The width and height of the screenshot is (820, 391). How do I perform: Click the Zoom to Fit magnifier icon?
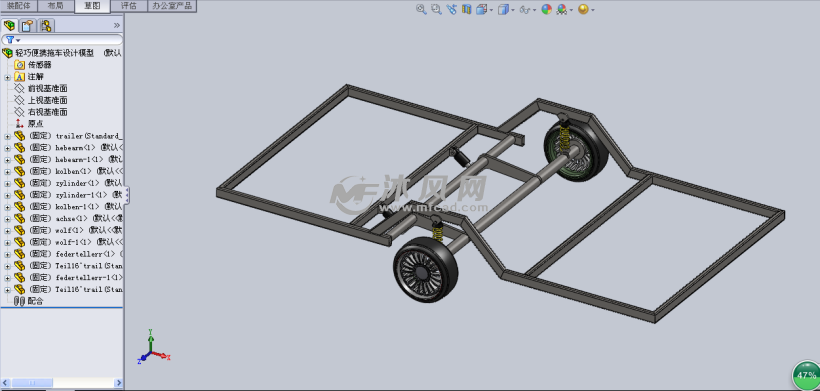[421, 9]
